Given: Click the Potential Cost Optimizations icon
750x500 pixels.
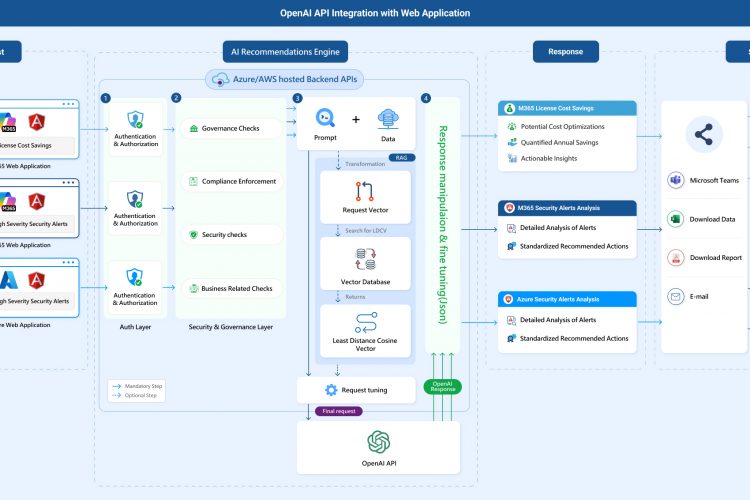Looking at the screenshot, I should coord(512,127).
